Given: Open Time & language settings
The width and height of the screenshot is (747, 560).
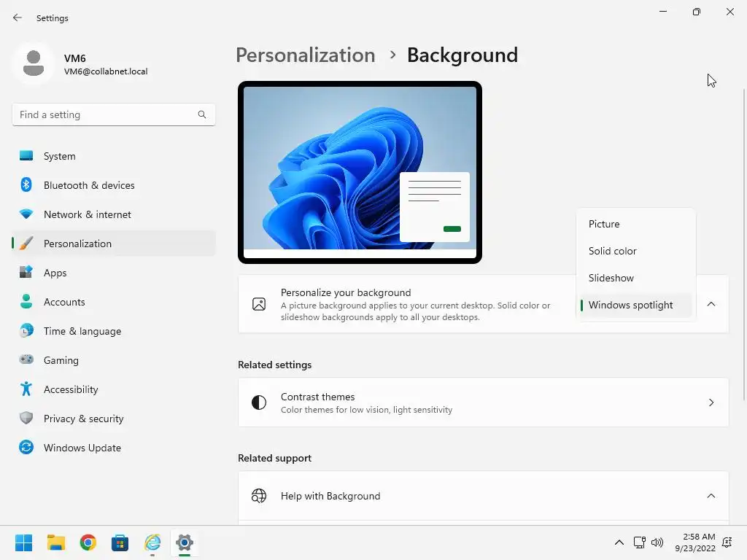Looking at the screenshot, I should pos(113,331).
